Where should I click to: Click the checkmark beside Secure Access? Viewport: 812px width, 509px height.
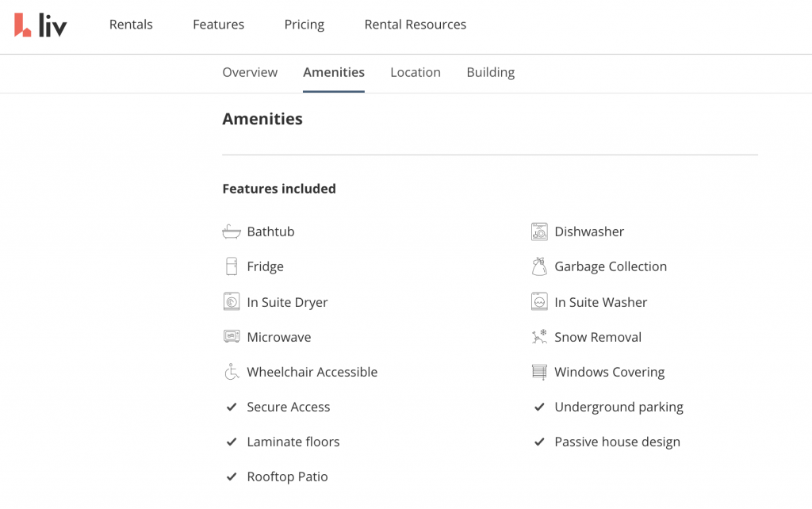[x=232, y=407]
